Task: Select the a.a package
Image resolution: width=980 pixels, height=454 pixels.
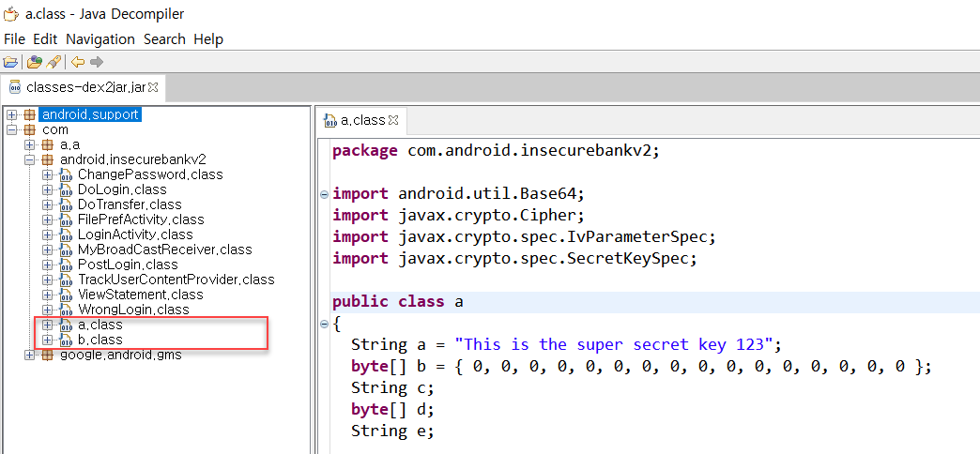Action: (x=69, y=144)
